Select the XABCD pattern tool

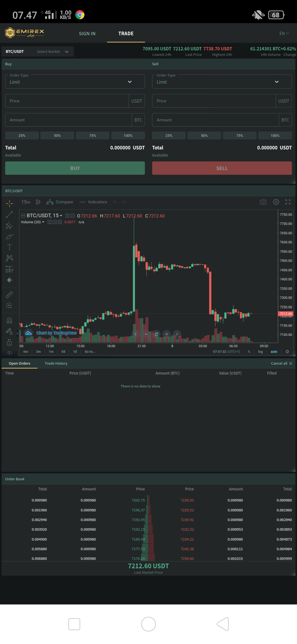click(x=9, y=258)
